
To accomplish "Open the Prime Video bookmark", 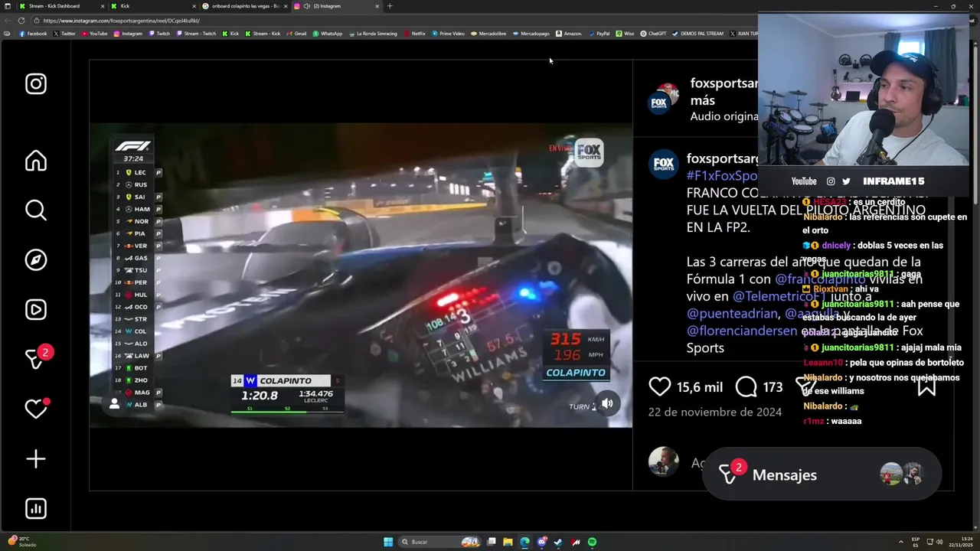I will 448,34.
